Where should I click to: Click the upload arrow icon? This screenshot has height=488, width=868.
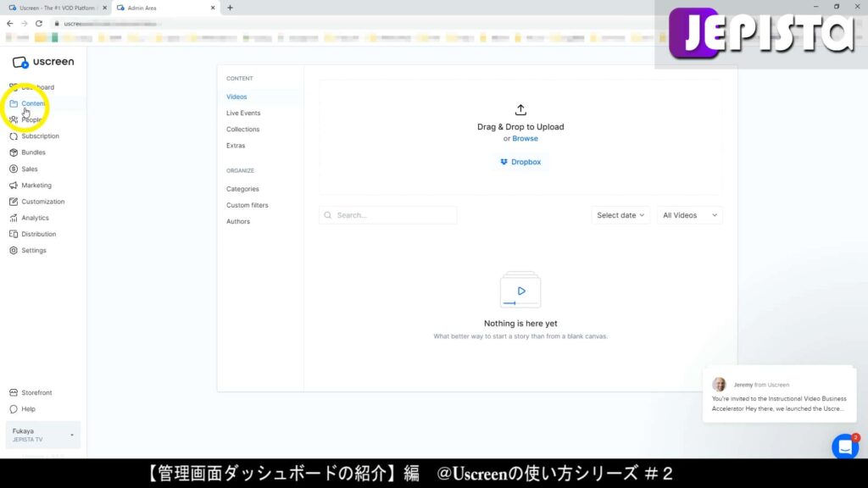520,109
